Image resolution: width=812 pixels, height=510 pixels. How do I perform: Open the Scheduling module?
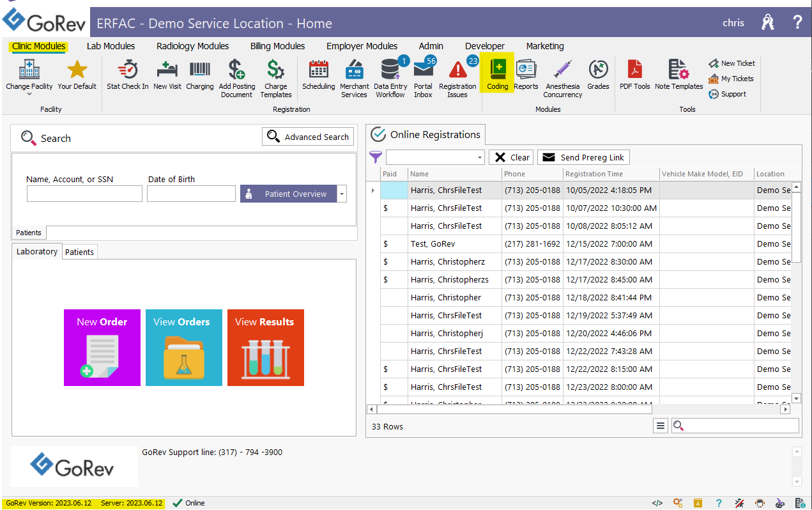[318, 77]
